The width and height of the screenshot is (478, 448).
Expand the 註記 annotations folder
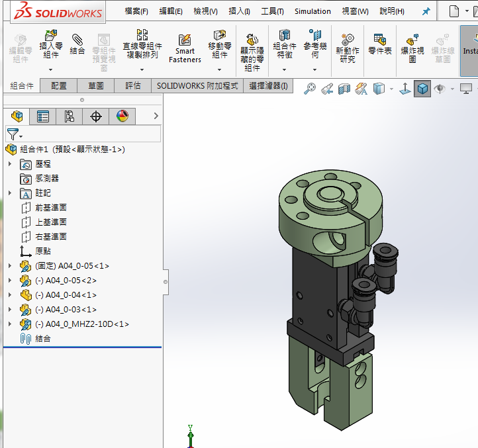[x=10, y=193]
